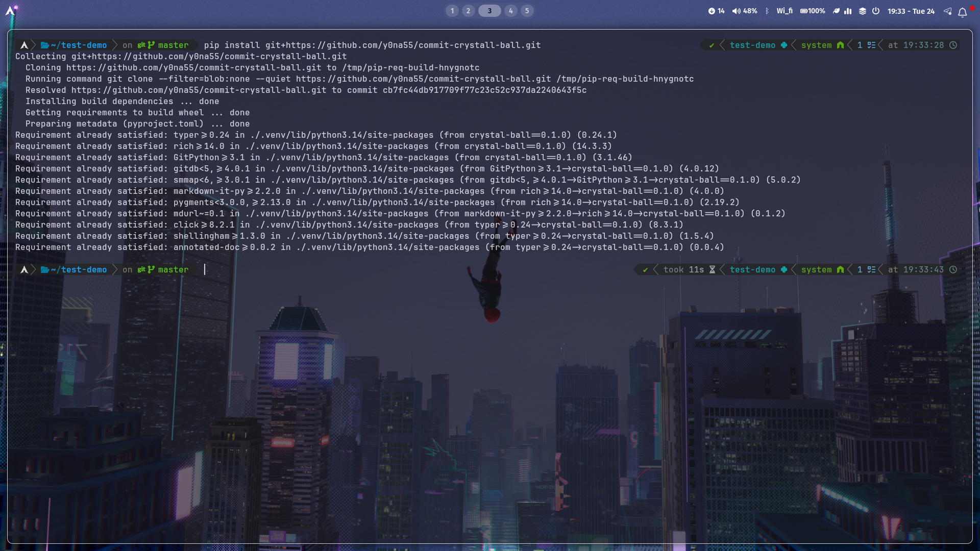Switch to workspace 1
980x551 pixels.
452,11
